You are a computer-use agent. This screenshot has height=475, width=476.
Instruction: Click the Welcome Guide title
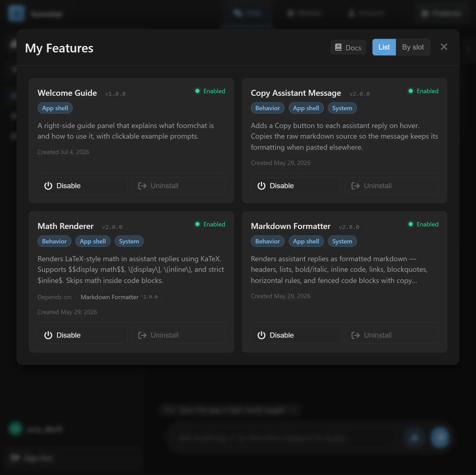click(x=67, y=93)
